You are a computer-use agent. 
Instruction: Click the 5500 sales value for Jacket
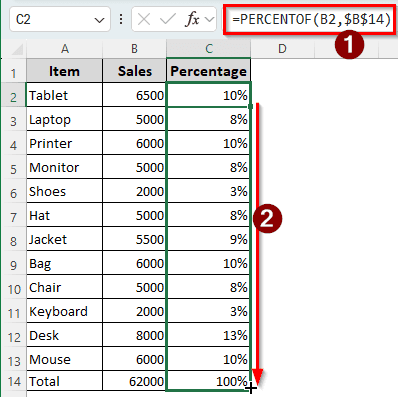[x=134, y=239]
